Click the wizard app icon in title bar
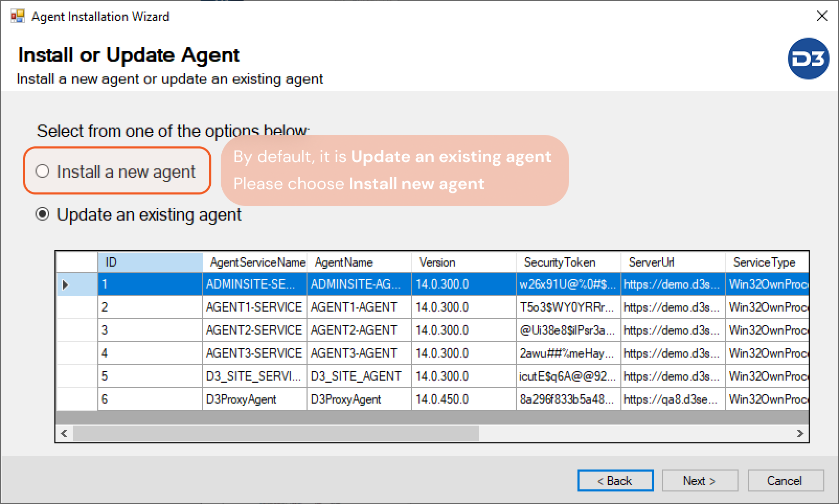The width and height of the screenshot is (839, 504). [x=17, y=16]
